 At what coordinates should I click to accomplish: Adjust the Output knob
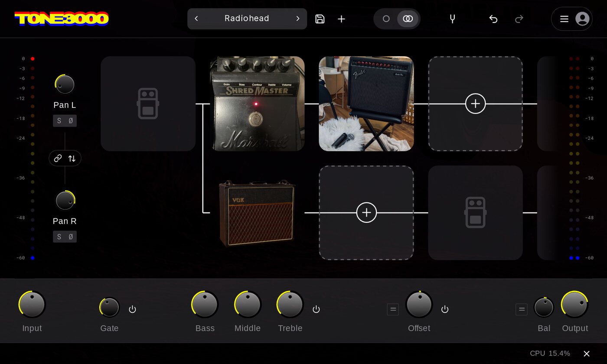(574, 304)
